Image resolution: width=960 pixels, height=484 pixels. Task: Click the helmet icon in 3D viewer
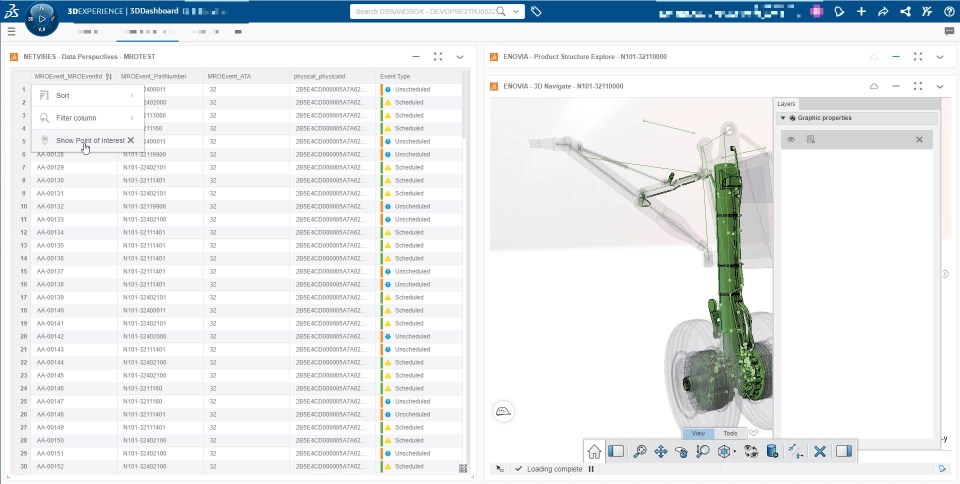pos(503,411)
